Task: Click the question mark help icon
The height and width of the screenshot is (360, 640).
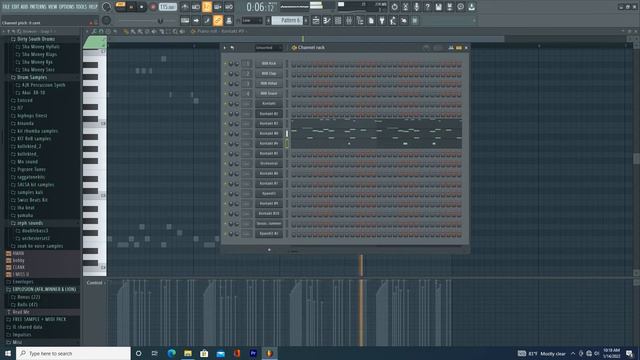Action: (x=427, y=7)
